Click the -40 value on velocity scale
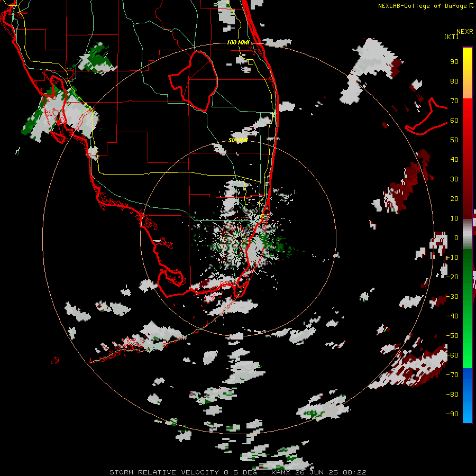476x476 pixels. pos(452,316)
